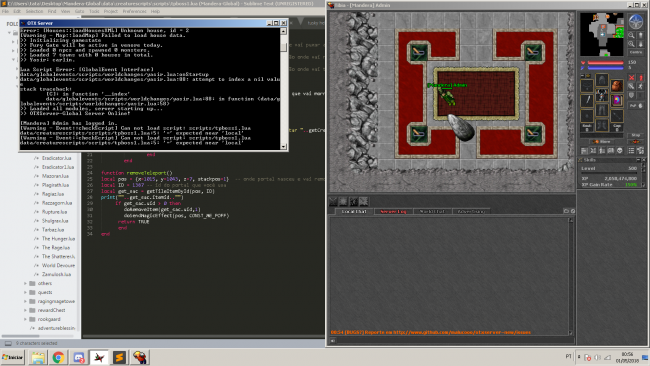Open the skull icon window button
Viewport: 650px width, 366px height.
620,150
